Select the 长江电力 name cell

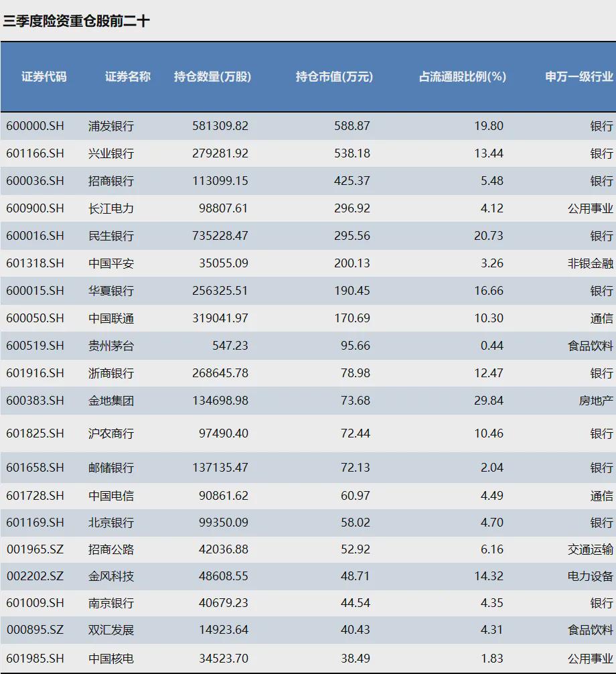(x=111, y=208)
